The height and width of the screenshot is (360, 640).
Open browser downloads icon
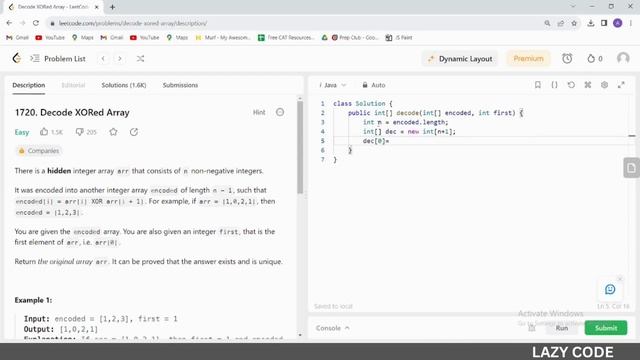(x=591, y=23)
